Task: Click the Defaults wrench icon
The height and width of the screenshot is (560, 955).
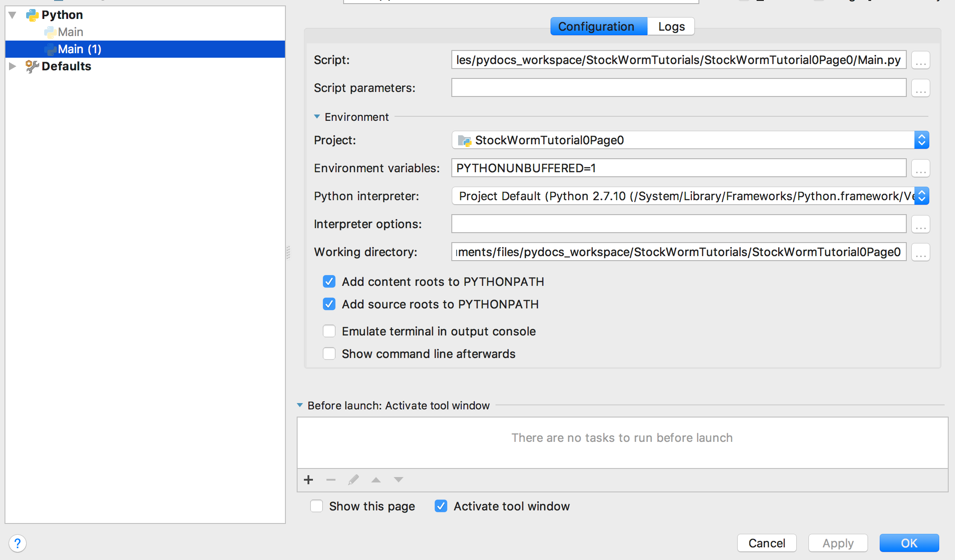Action: pyautogui.click(x=32, y=66)
